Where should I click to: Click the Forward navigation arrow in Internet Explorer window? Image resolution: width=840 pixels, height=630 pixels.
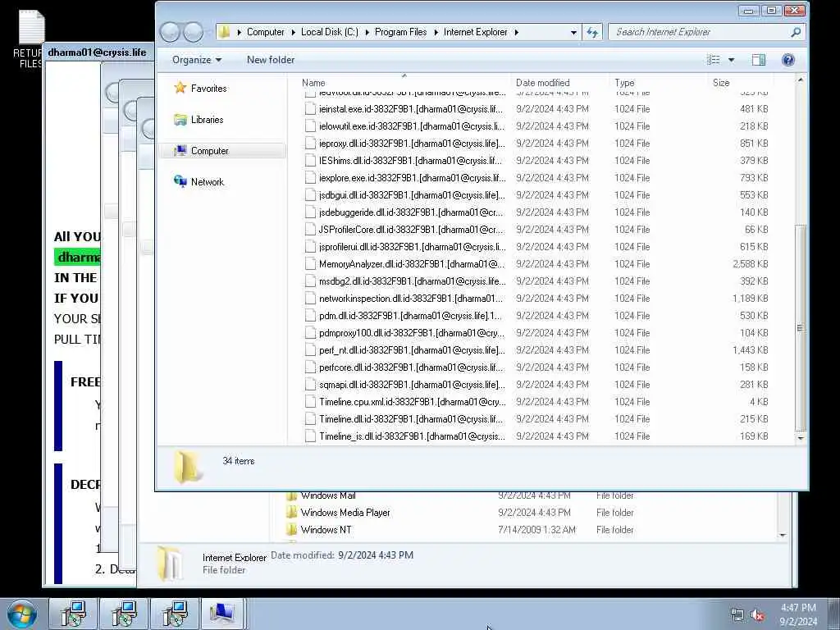click(194, 32)
